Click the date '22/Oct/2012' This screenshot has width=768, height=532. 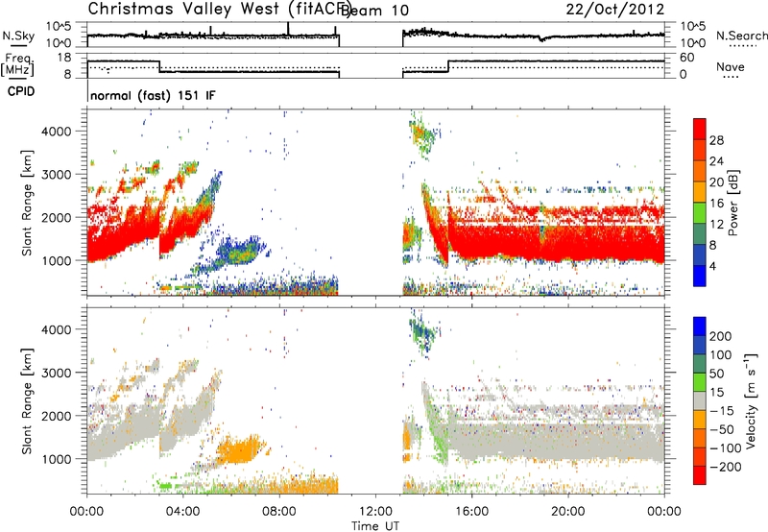pyautogui.click(x=615, y=9)
